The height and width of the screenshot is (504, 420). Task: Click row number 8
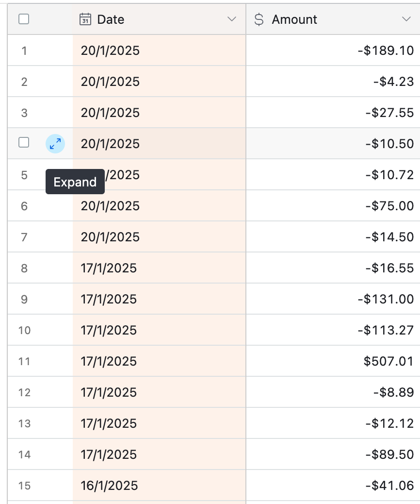[24, 269]
